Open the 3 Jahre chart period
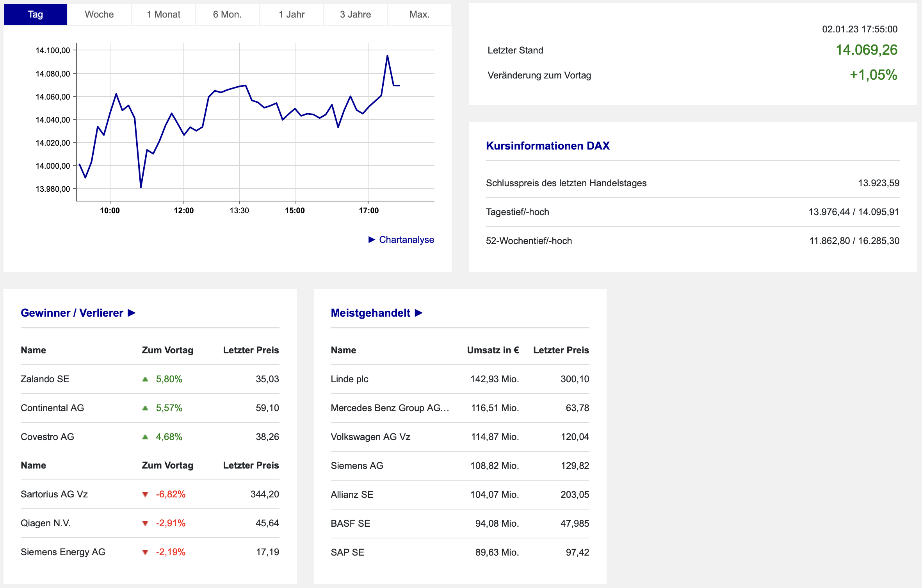Viewport: 922px width, 588px height. (355, 14)
